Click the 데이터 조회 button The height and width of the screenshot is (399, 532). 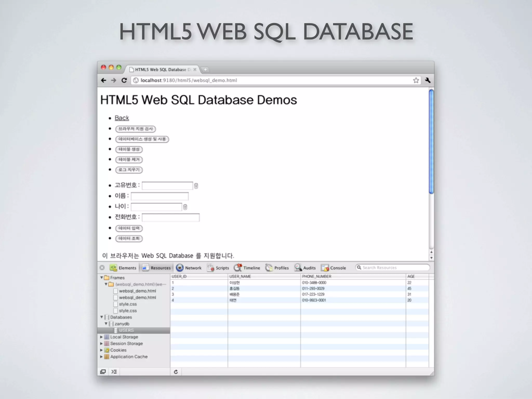[129, 238]
